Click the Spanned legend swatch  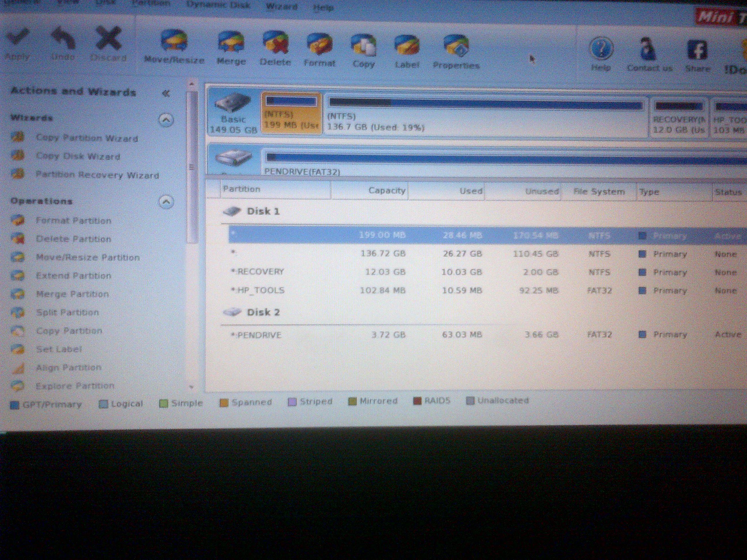pyautogui.click(x=224, y=403)
